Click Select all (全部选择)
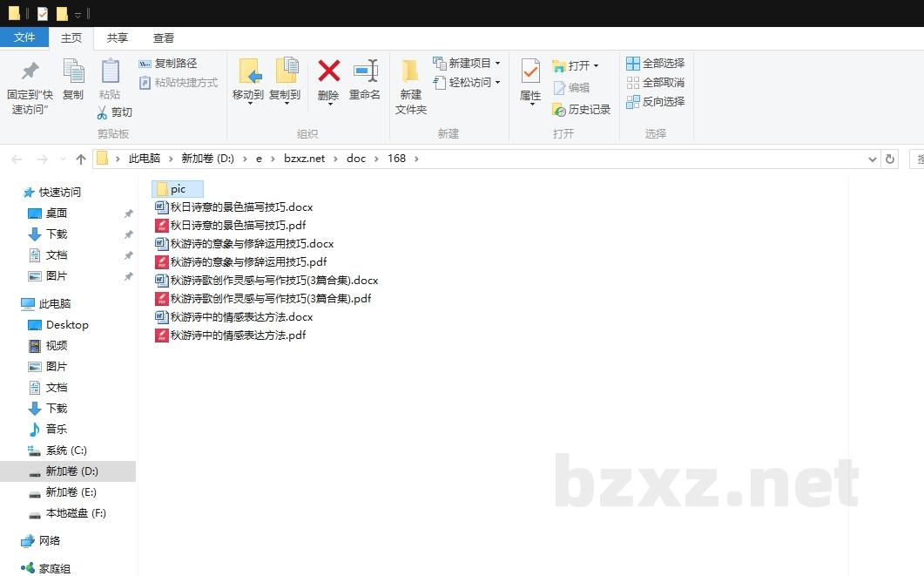 655,64
